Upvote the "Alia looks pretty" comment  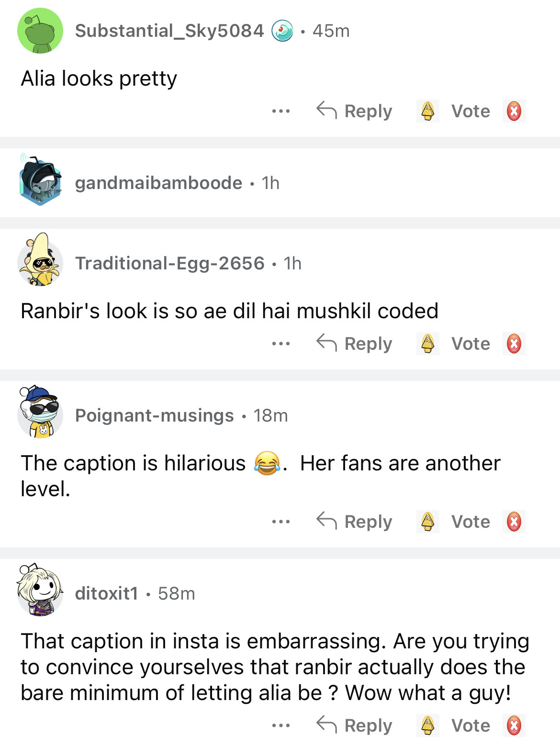[x=427, y=111]
